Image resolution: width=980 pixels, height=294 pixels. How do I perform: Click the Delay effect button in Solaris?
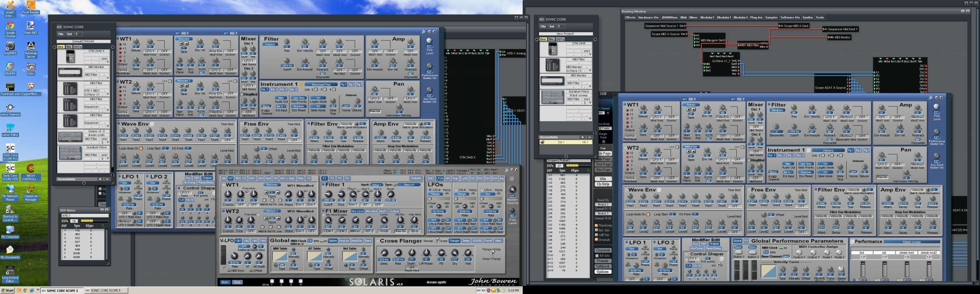point(466,241)
